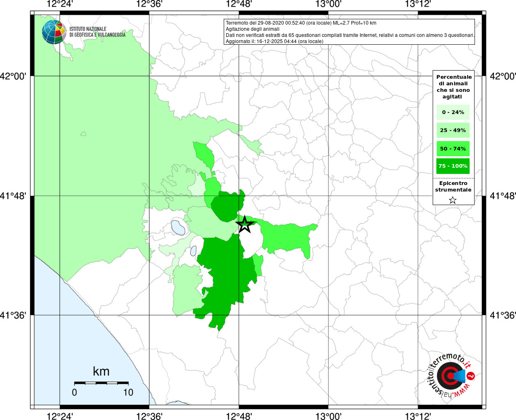Click 'Istituto Nazionale di Geofisica e Vulcanologia' text
The height and width of the screenshot is (420, 516).
[97, 32]
